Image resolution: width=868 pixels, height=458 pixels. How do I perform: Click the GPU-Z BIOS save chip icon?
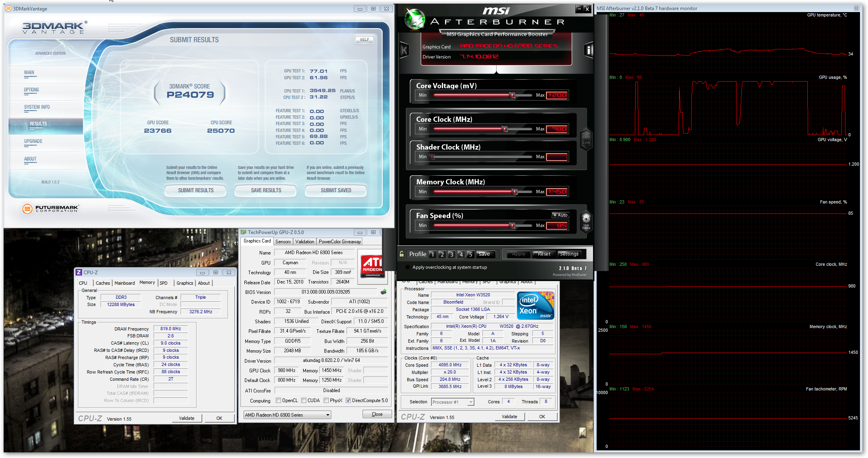coord(384,292)
